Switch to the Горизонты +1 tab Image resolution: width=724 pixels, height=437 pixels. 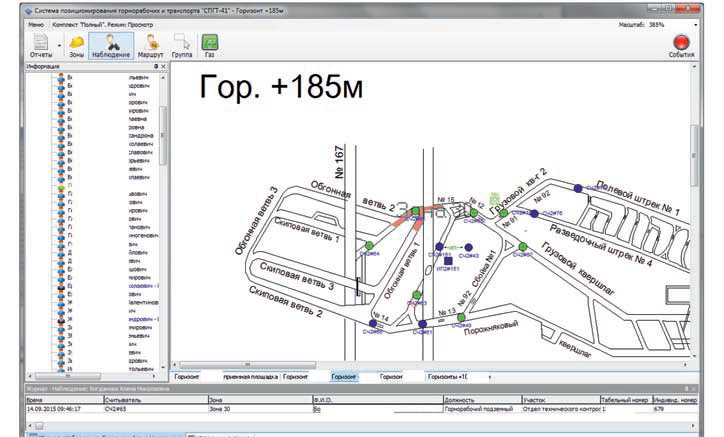[x=447, y=377]
